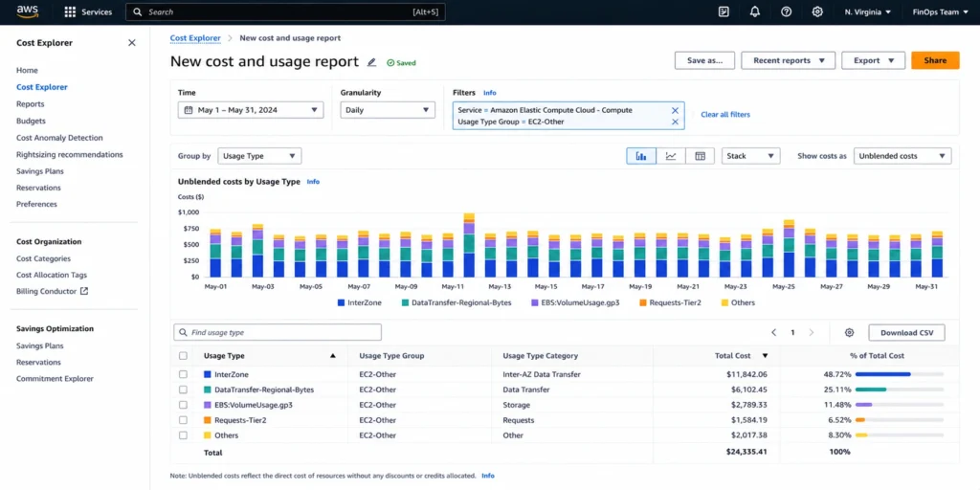Open CloudShell from the top bar
The width and height of the screenshot is (980, 490).
pos(724,11)
